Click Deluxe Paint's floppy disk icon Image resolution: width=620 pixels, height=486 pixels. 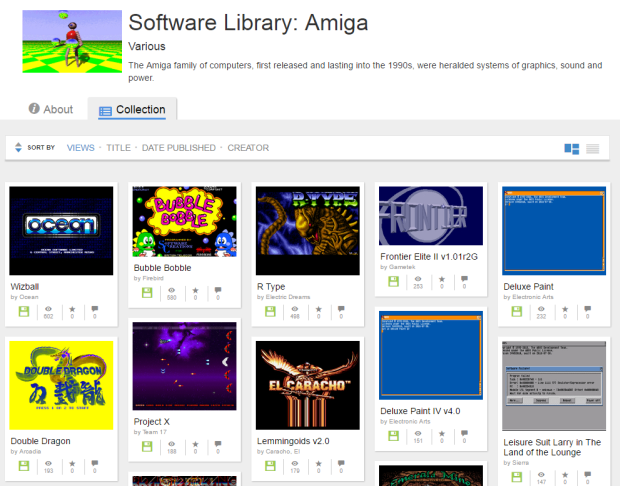point(517,312)
